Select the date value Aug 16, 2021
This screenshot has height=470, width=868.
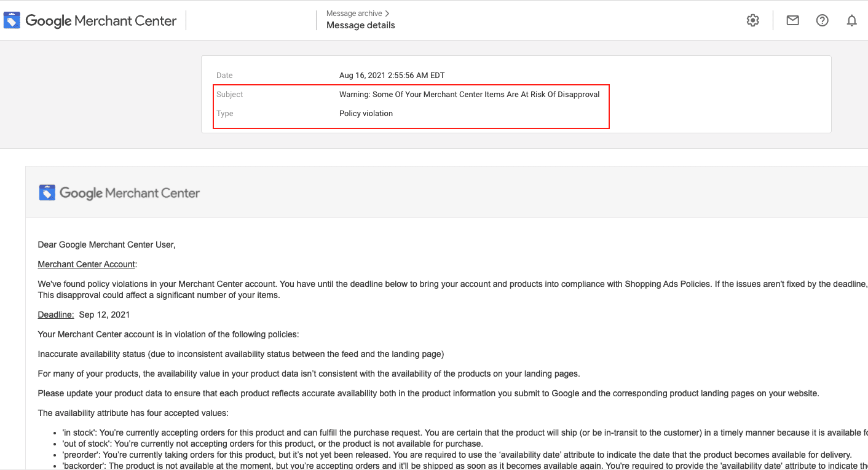(392, 76)
